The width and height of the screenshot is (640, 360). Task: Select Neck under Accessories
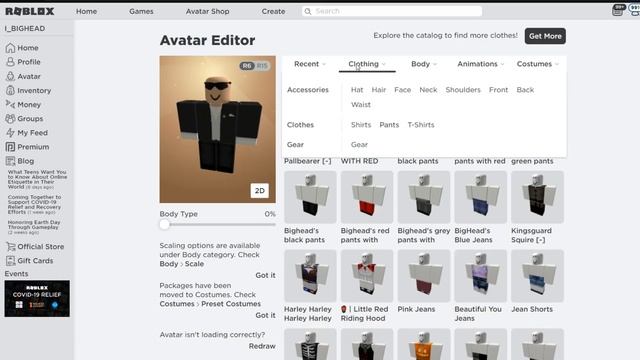428,90
